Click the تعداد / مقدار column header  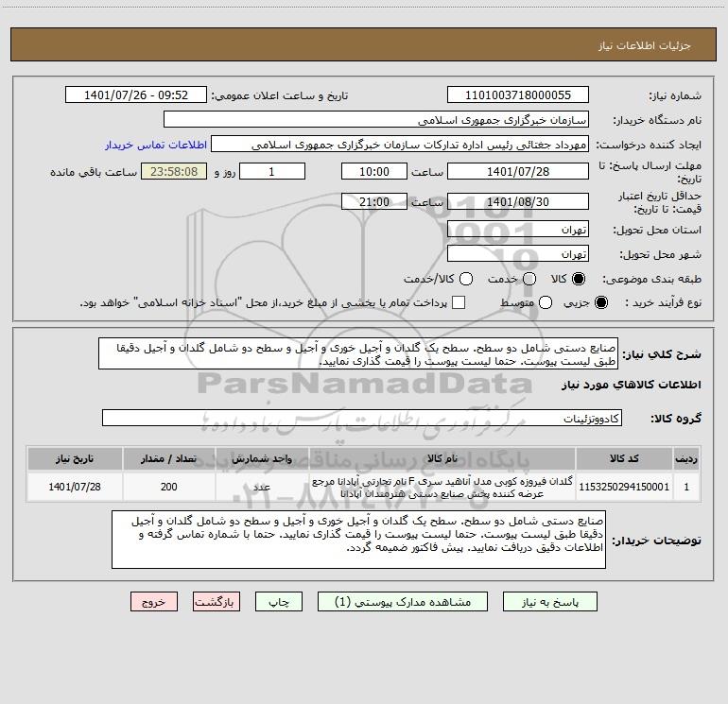click(169, 458)
